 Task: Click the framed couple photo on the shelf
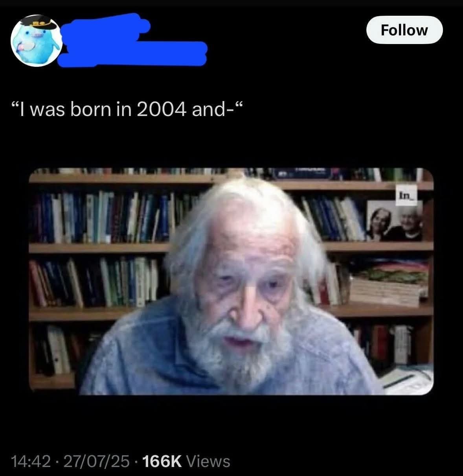coord(395,221)
